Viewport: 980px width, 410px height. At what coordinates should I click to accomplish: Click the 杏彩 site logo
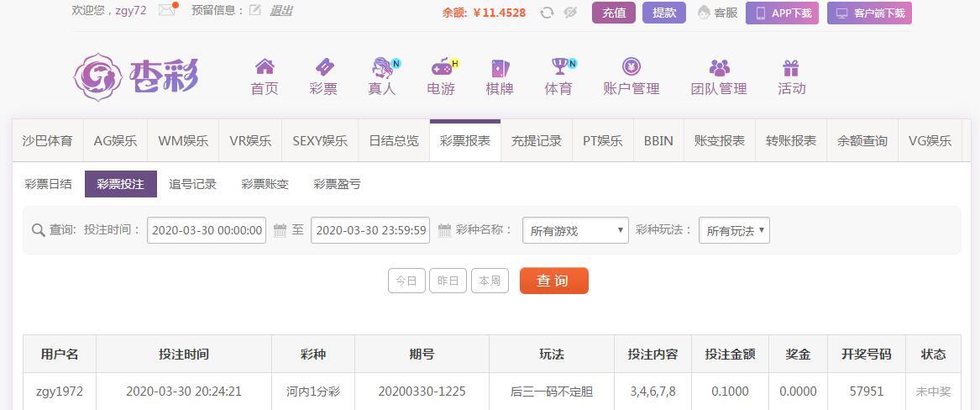point(136,77)
